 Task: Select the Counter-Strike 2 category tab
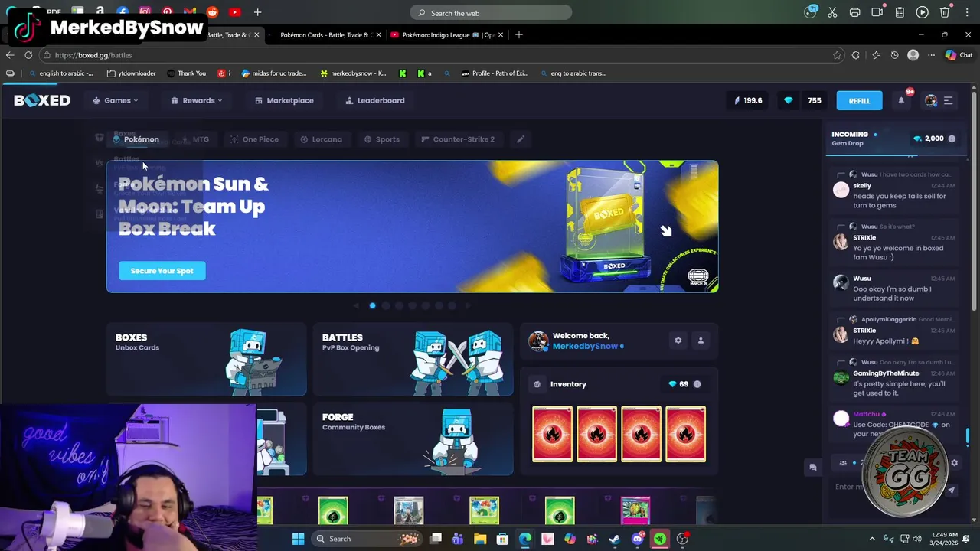[458, 139]
